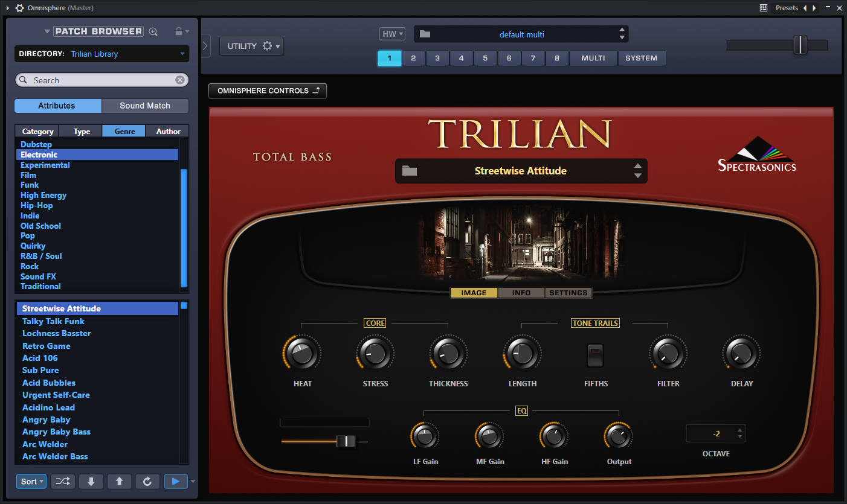
Task: Open the plugin settings gear icon
Action: pyautogui.click(x=19, y=8)
